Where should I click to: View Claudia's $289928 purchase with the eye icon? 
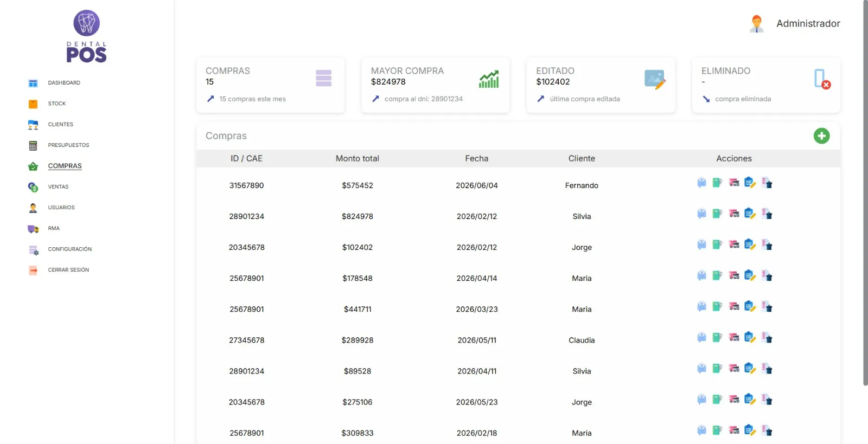[x=701, y=337]
